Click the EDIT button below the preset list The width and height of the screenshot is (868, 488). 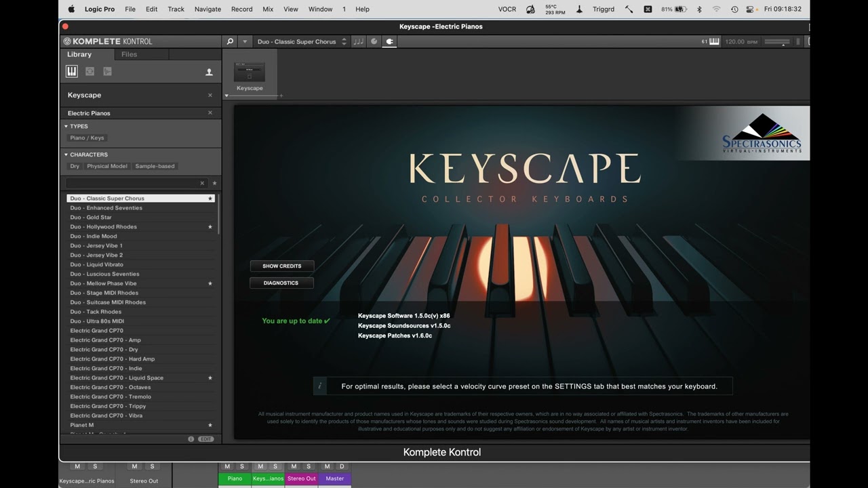click(206, 439)
